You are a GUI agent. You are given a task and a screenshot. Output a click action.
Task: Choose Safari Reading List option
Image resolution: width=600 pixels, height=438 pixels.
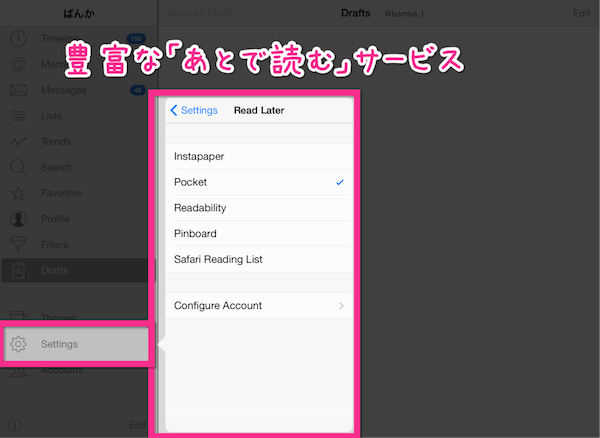click(x=259, y=259)
